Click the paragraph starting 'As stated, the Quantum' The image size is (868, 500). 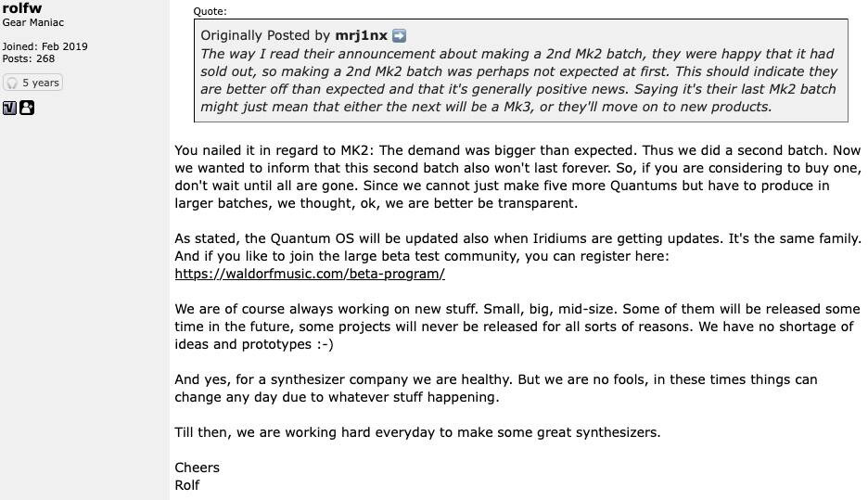point(517,256)
